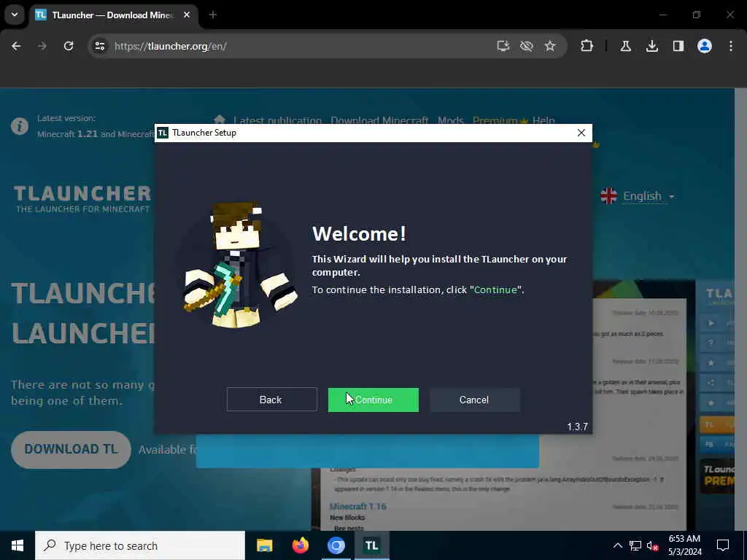Screen dimensions: 747x560
Task: Click the muted volume tray icon
Action: 653,545
